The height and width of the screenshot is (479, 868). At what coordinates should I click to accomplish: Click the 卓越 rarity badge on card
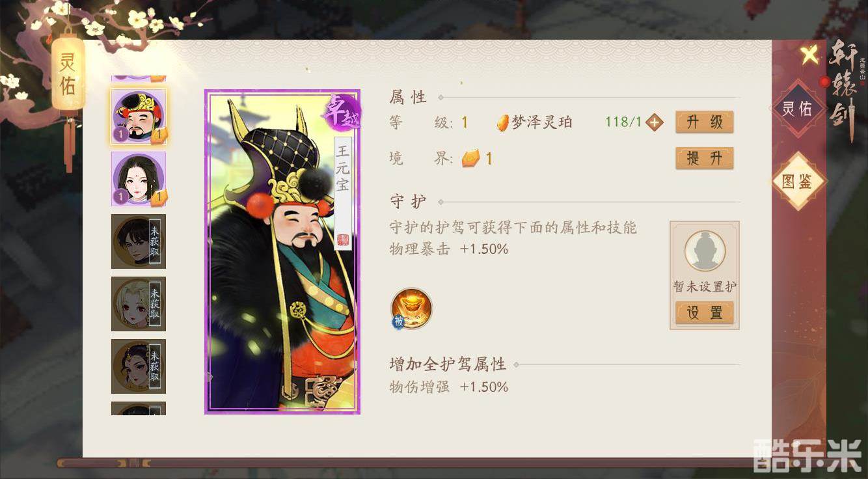(x=340, y=111)
